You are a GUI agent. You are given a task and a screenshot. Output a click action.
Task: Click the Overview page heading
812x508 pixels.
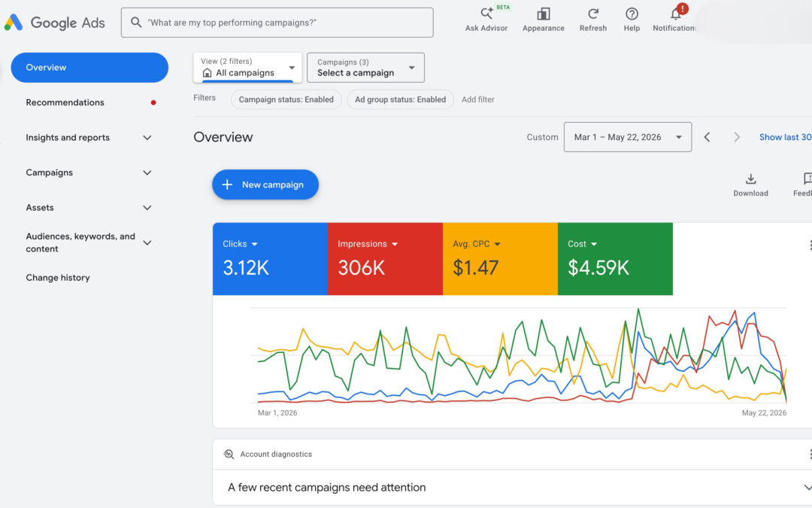[223, 138]
